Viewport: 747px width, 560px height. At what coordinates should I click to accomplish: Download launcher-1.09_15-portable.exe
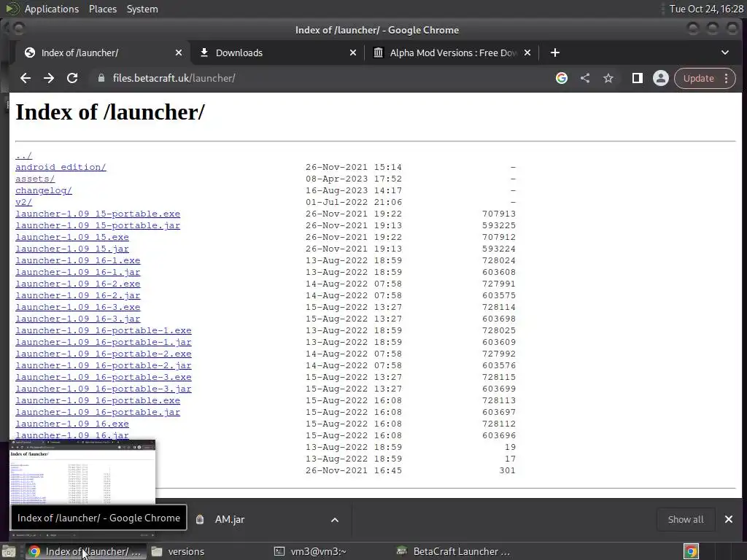(98, 214)
